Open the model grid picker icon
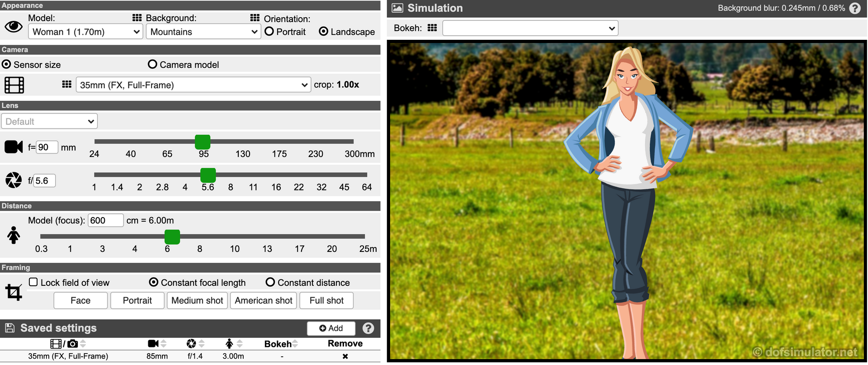 [x=137, y=18]
